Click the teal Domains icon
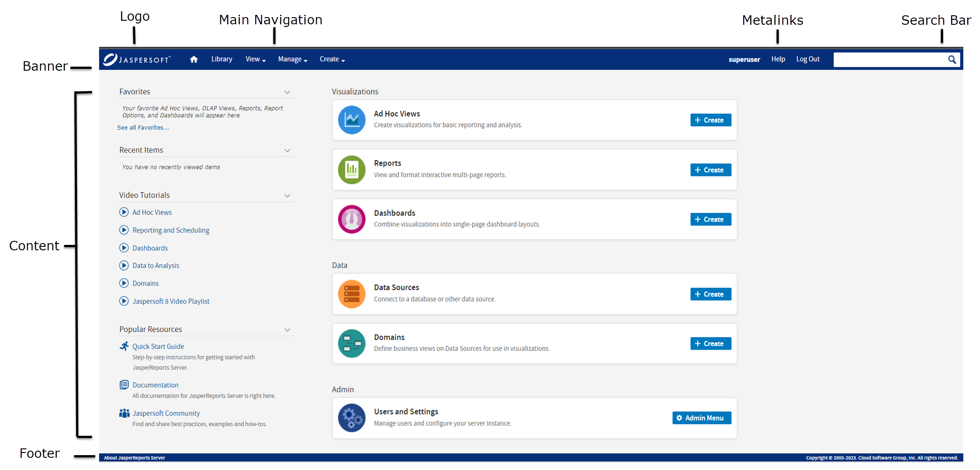The image size is (980, 470). (352, 343)
